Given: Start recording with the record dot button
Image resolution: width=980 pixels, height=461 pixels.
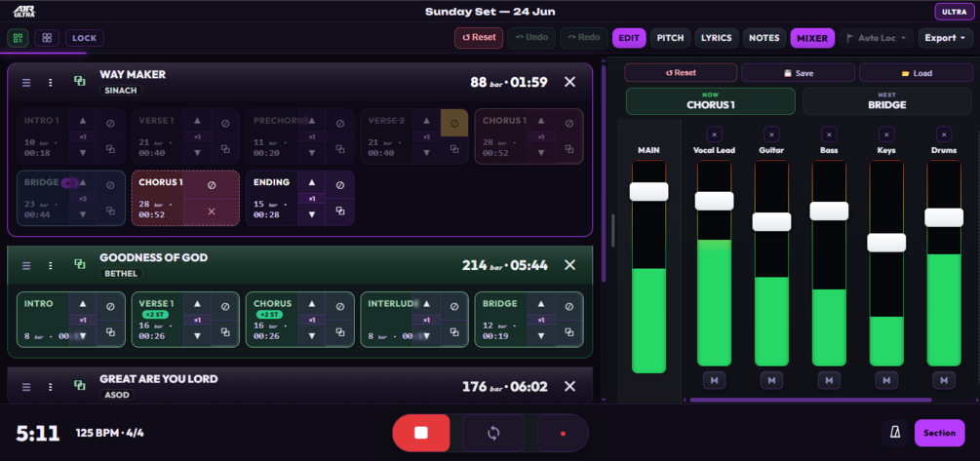Looking at the screenshot, I should tap(563, 433).
